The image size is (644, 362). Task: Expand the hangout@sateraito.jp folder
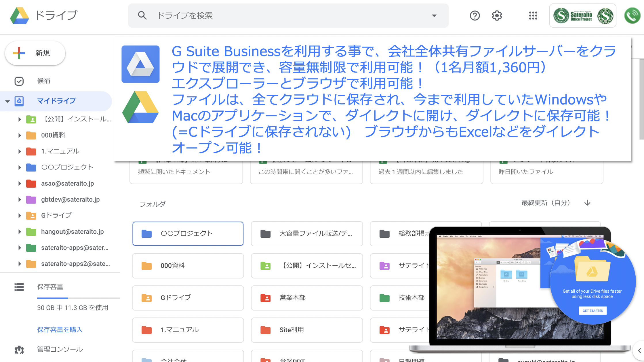point(19,232)
